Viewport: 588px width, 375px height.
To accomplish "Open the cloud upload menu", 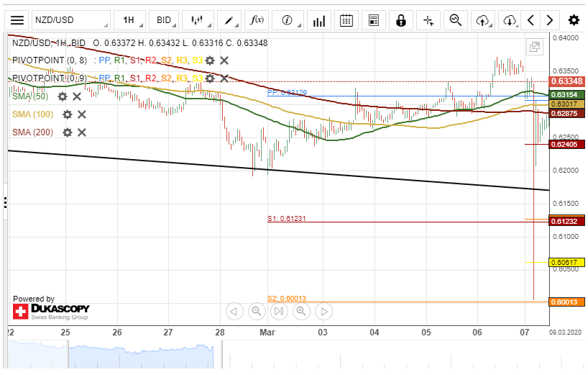I will pyautogui.click(x=483, y=20).
